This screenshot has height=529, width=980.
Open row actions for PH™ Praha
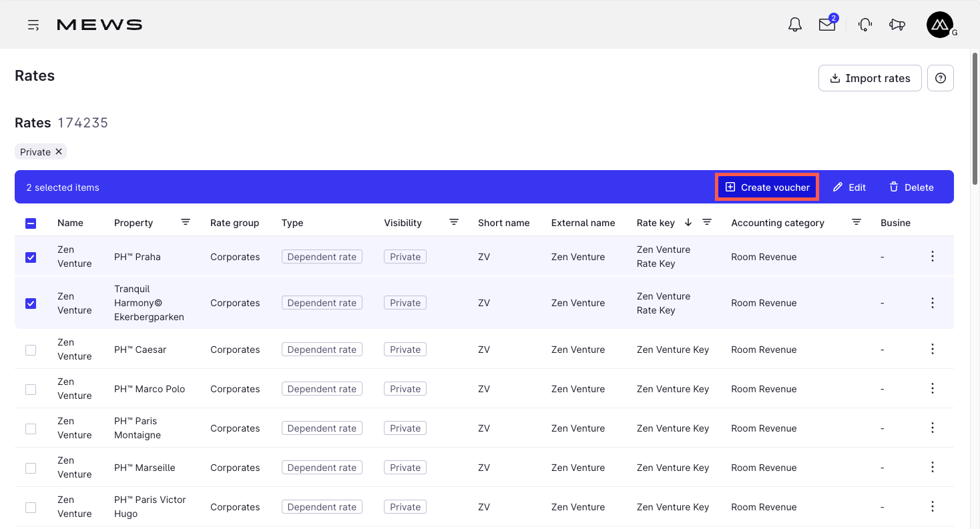coord(933,256)
